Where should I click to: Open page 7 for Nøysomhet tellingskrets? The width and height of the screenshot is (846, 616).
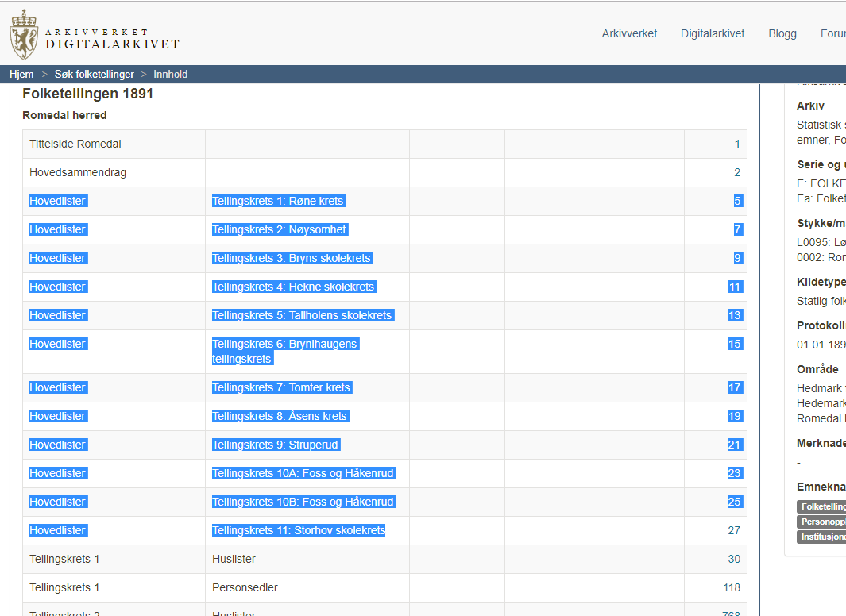(737, 230)
